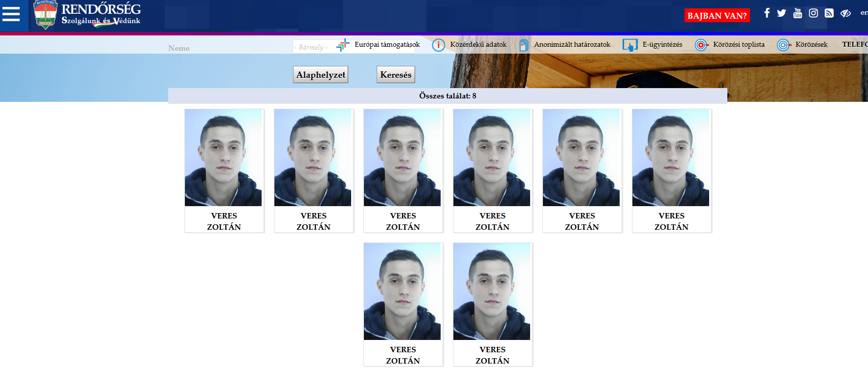
Task: Open the Közérdekű adatok menu item
Action: point(469,45)
